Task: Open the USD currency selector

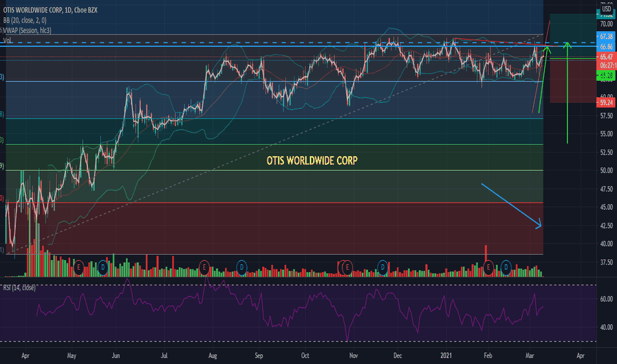Action: click(606, 9)
